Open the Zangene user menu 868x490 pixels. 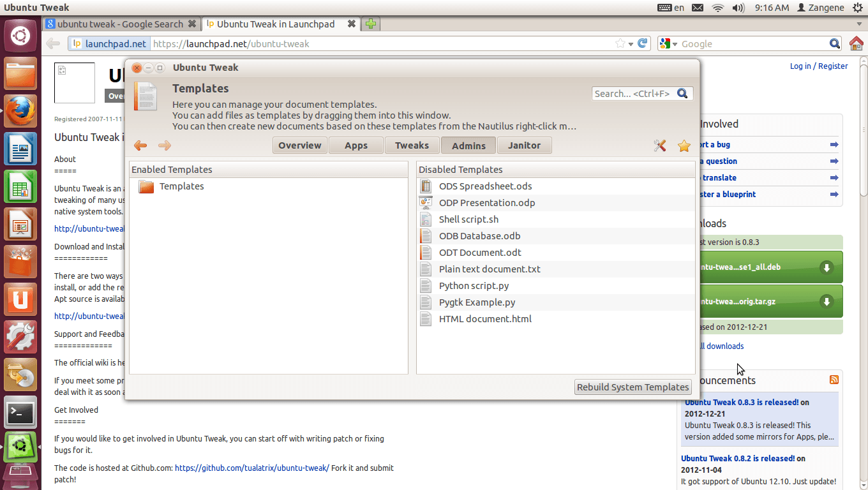(x=821, y=8)
